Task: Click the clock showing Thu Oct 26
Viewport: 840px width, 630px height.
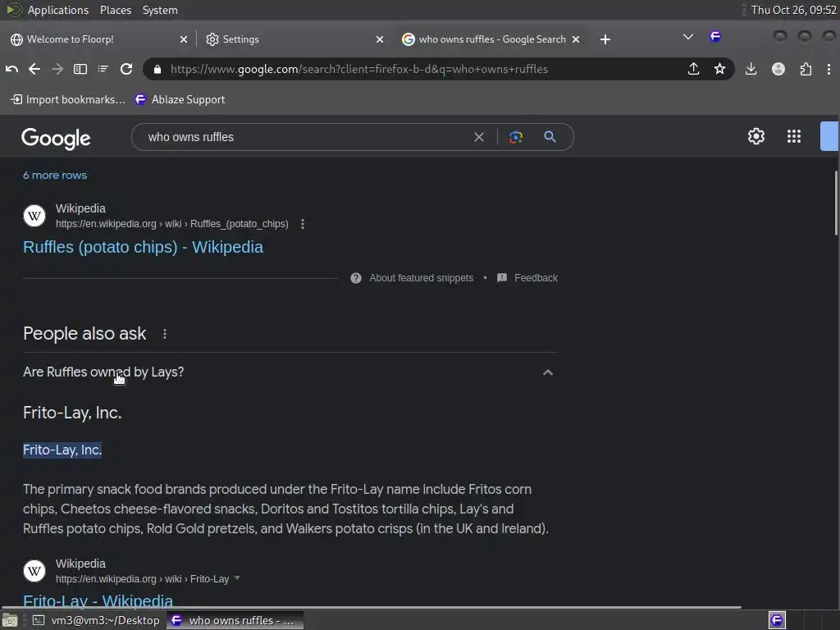Action: [793, 10]
